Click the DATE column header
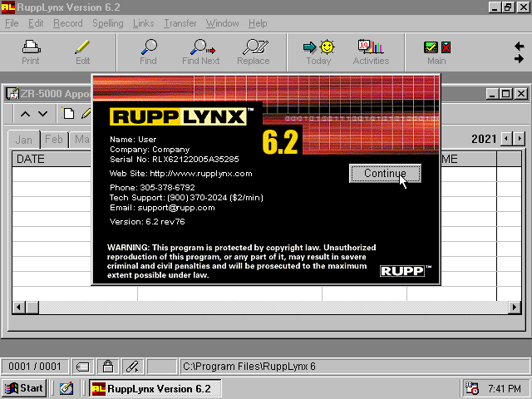The width and height of the screenshot is (532, 399). (52, 159)
